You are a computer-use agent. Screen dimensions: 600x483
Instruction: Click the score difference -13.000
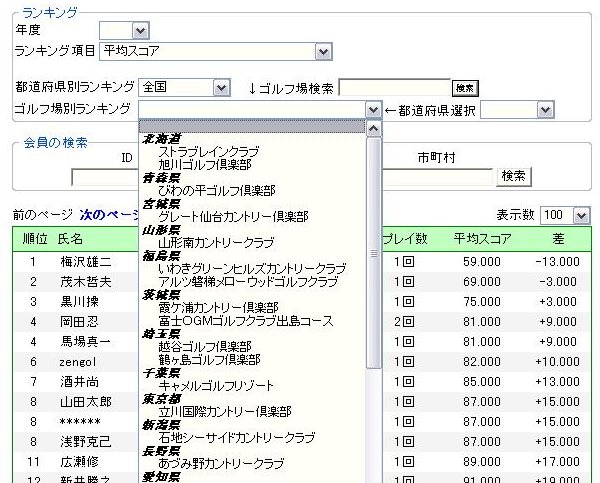558,262
